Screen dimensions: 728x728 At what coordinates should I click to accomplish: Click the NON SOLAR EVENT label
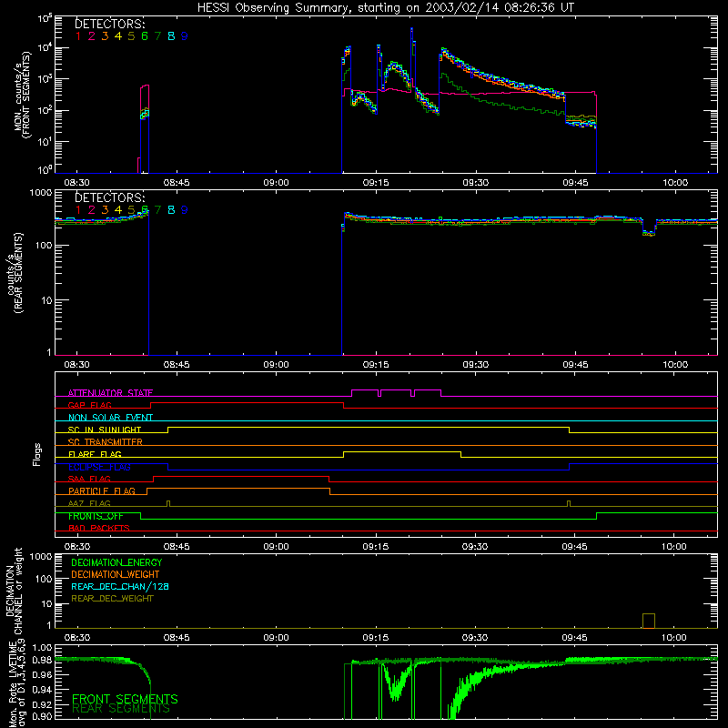pos(110,418)
